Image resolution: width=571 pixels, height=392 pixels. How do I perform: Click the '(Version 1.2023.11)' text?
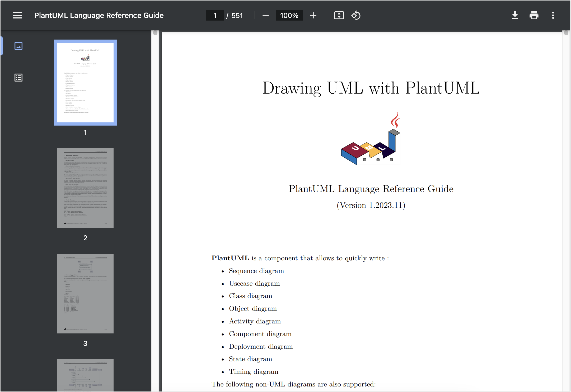coord(371,205)
